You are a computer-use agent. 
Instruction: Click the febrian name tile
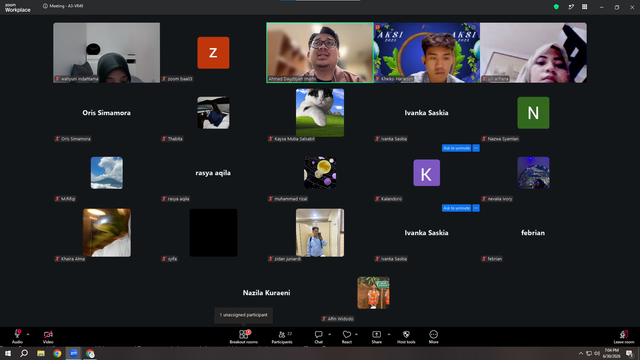[x=533, y=233]
